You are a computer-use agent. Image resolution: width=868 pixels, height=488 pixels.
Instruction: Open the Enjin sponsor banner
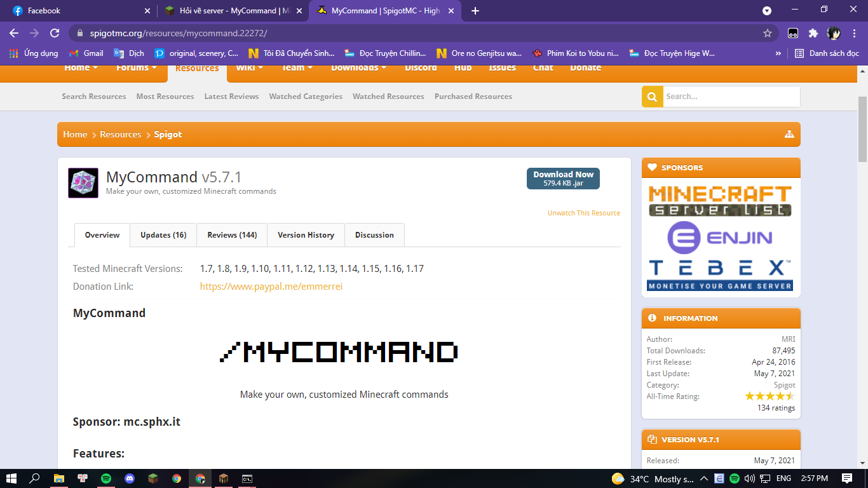pos(721,238)
